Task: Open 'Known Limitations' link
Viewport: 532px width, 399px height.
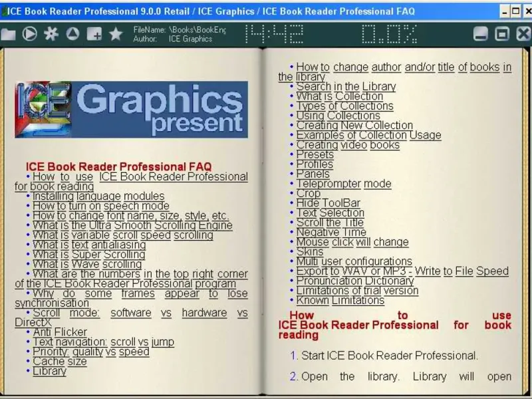Action: click(x=340, y=301)
